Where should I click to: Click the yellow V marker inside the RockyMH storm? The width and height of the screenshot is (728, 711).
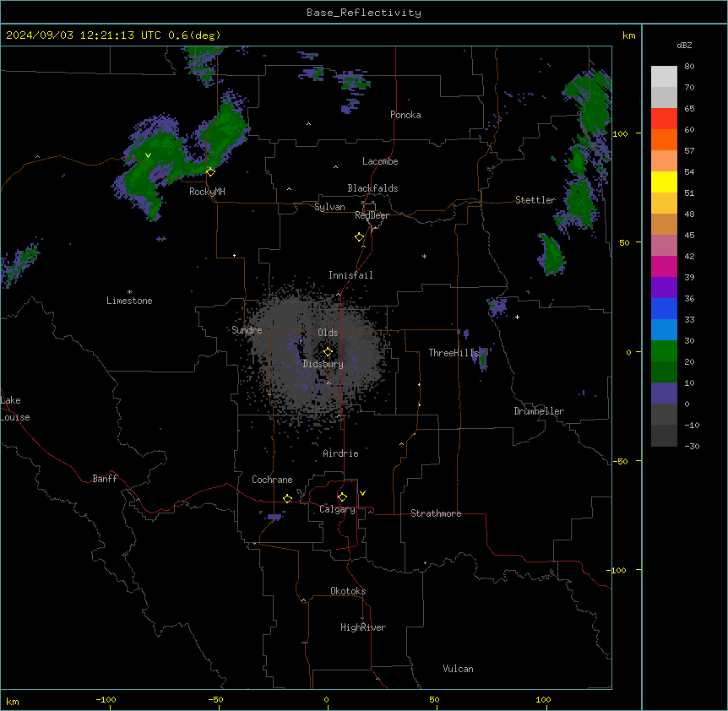point(148,155)
